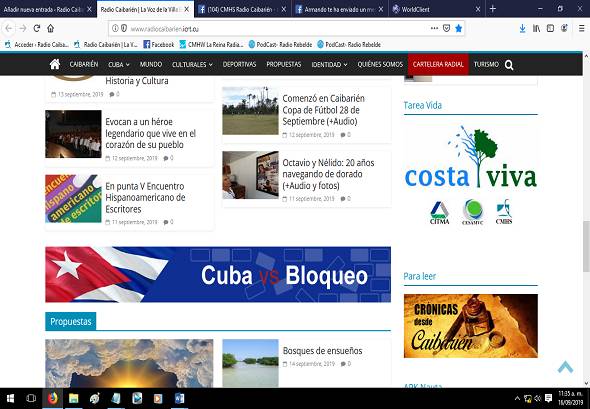Click the volume tray icon
This screenshot has height=409, width=590.
coord(538,398)
